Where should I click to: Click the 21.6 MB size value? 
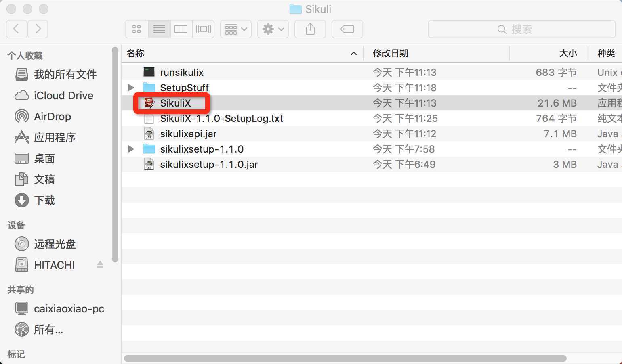[x=557, y=103]
